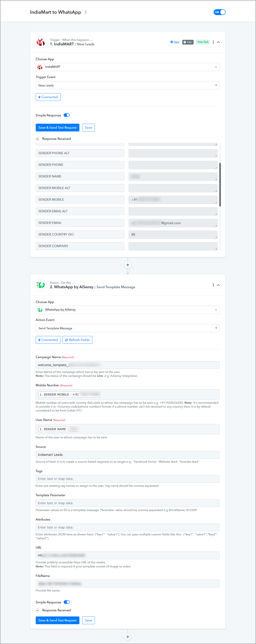256x644 pixels.
Task: Click SENDER MOBILE ALT value field
Action: (x=173, y=188)
